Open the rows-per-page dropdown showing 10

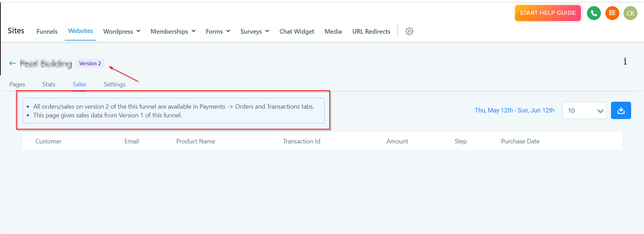584,111
